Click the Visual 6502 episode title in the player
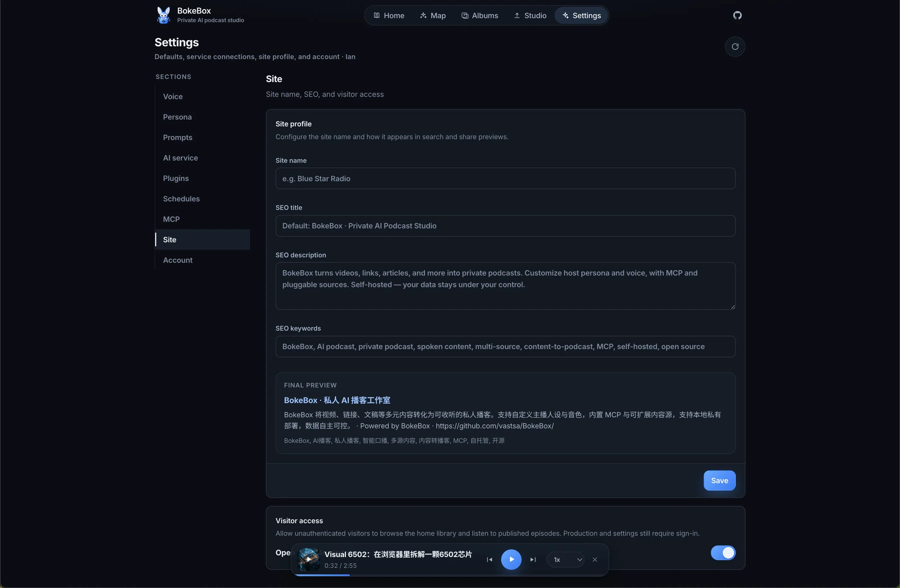Image resolution: width=900 pixels, height=588 pixels. 398,554
